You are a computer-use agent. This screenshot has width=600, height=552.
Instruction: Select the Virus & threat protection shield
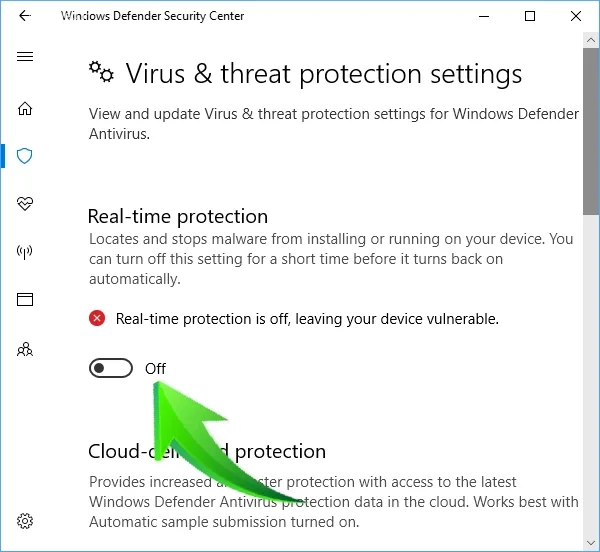click(x=25, y=156)
